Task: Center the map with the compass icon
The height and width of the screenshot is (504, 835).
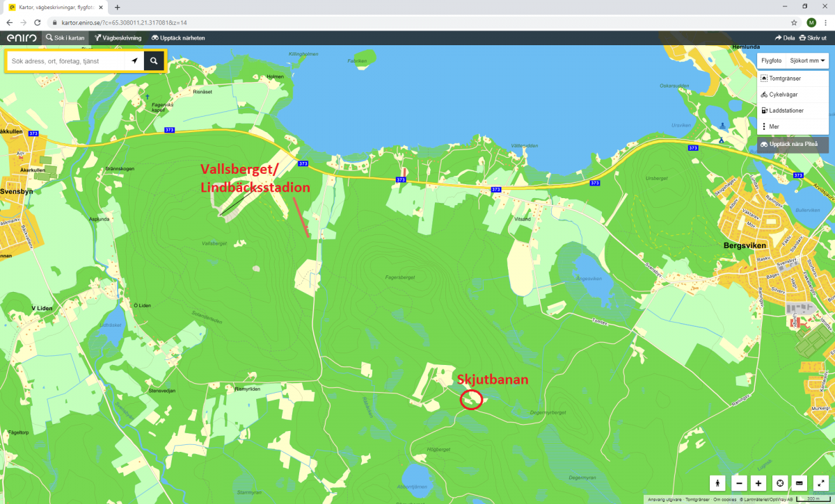Action: click(x=780, y=483)
